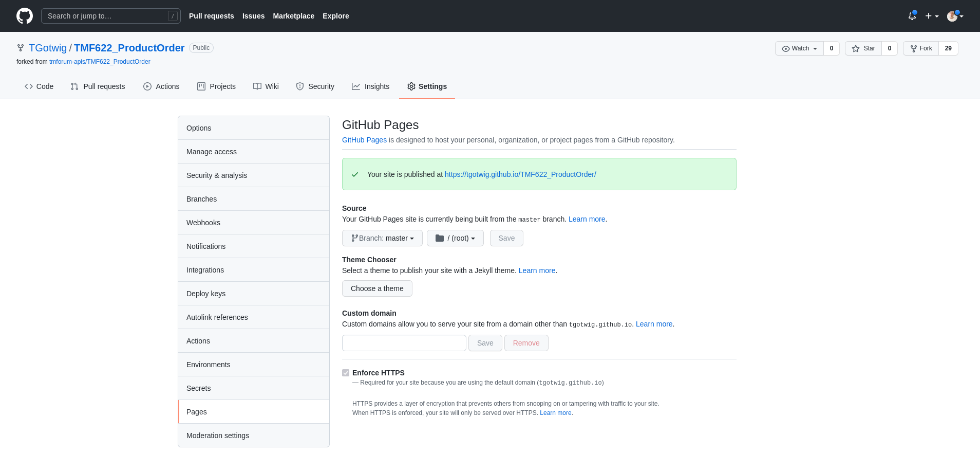
Task: Open Notifications settings
Action: (254, 246)
